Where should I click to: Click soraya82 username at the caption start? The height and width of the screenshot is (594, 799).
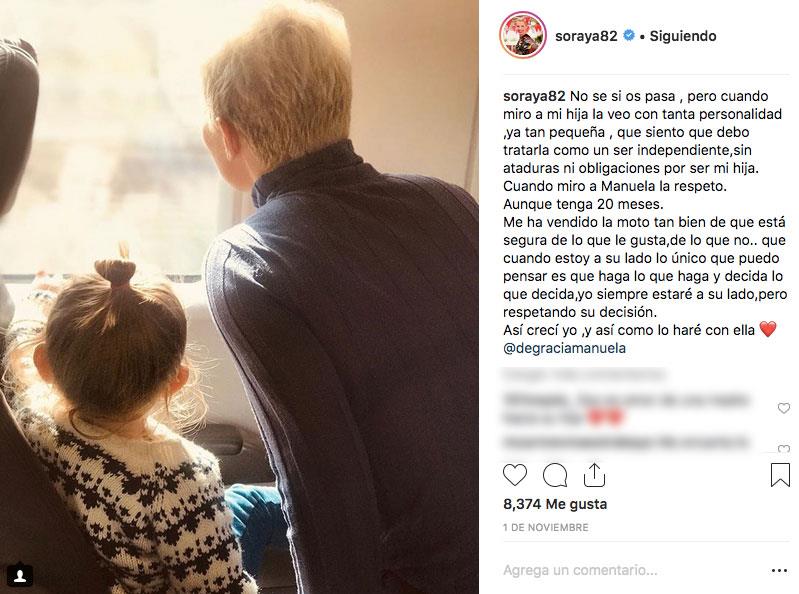(534, 96)
